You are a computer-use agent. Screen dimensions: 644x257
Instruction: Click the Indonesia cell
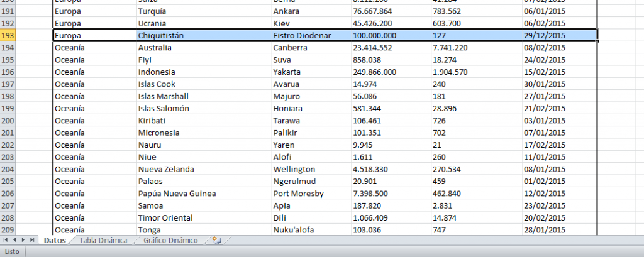(204, 72)
